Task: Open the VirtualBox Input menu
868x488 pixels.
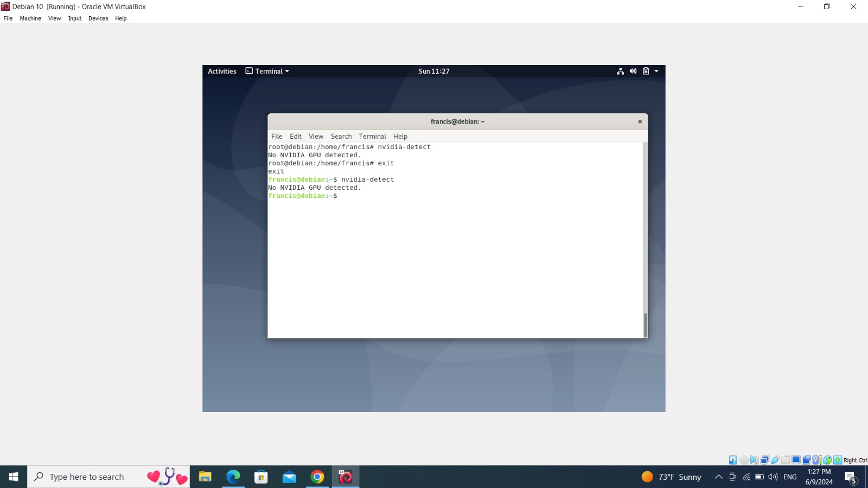Action: [75, 18]
